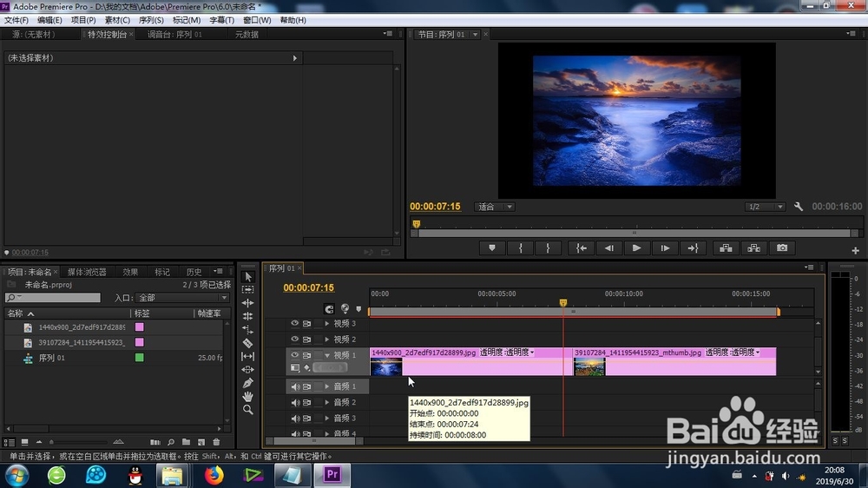Select the Hand tool
The image size is (868, 488).
[x=248, y=396]
